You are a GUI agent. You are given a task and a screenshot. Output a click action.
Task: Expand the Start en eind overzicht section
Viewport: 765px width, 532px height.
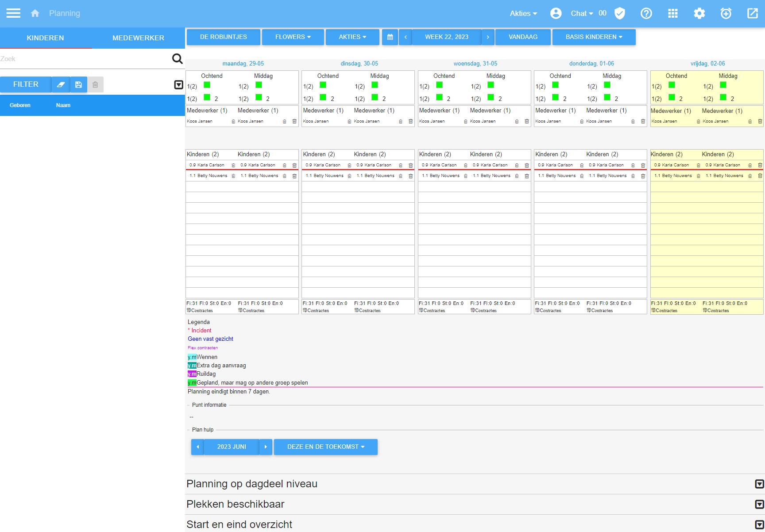click(x=759, y=524)
